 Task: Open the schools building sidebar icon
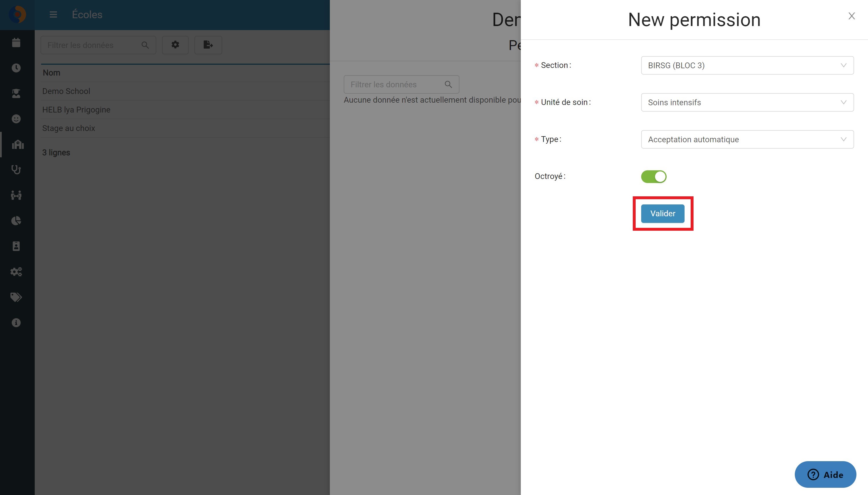[18, 145]
